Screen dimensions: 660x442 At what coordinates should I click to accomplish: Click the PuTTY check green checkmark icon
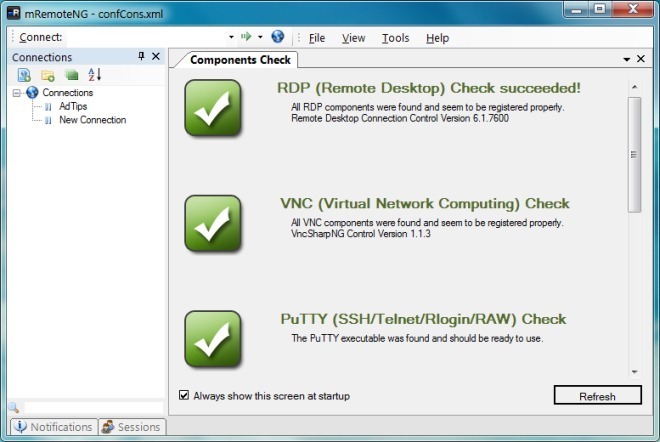[x=213, y=339]
